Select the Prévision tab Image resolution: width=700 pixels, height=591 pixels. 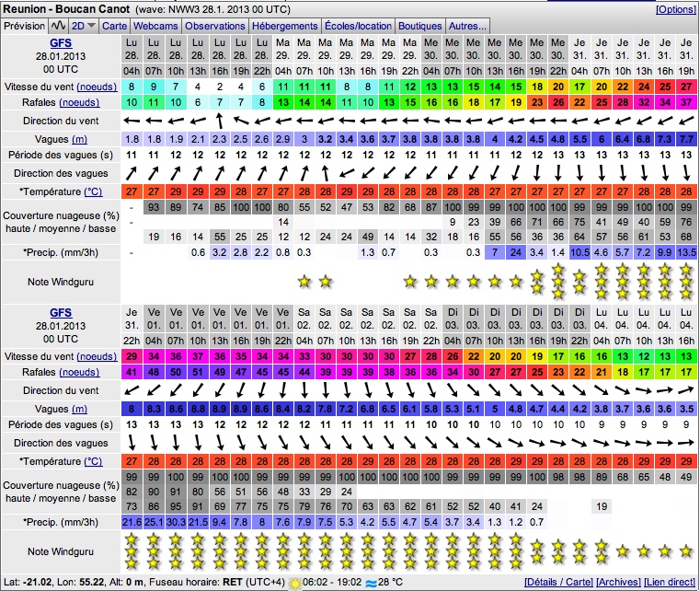coord(24,27)
